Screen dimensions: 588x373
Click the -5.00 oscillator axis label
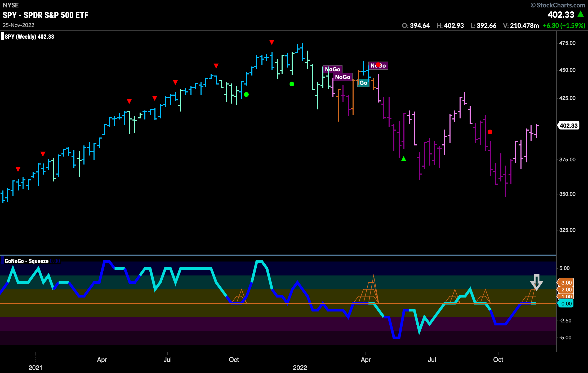[x=565, y=338]
